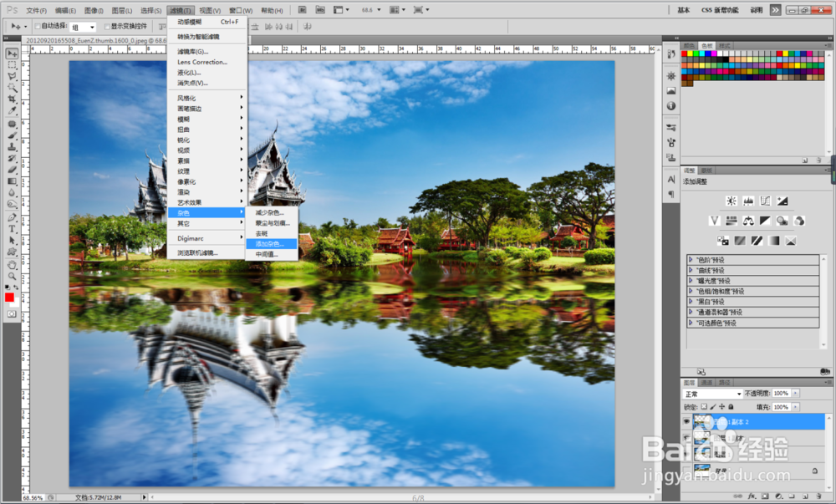This screenshot has width=836, height=504.
Task: Select the Lasso tool
Action: pyautogui.click(x=12, y=76)
